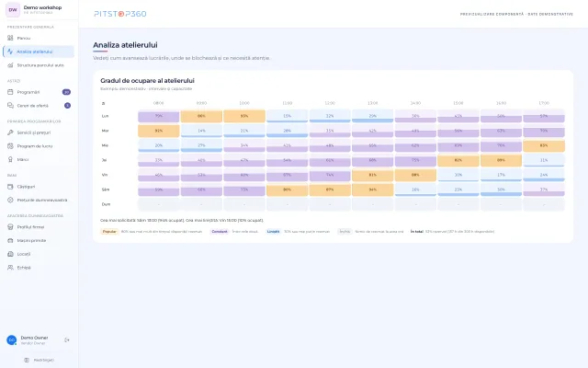Open Prețurile dumneavoastră menu item

pyautogui.click(x=39, y=201)
